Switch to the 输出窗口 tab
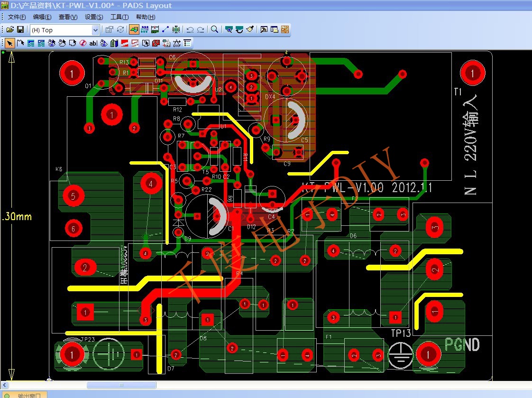 (24, 395)
